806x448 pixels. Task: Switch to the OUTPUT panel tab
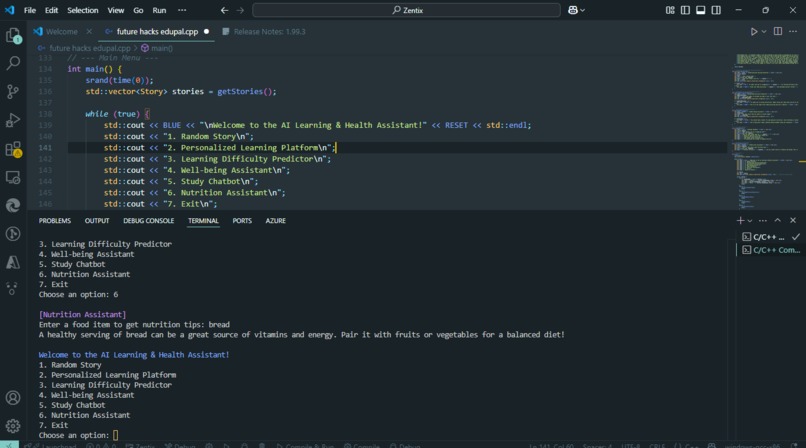pyautogui.click(x=97, y=221)
